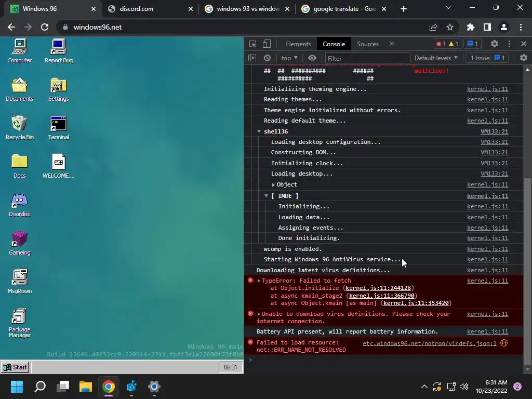532x399 pixels.
Task: Click the Windows 96 taskbar clock 06:31
Action: click(x=230, y=367)
